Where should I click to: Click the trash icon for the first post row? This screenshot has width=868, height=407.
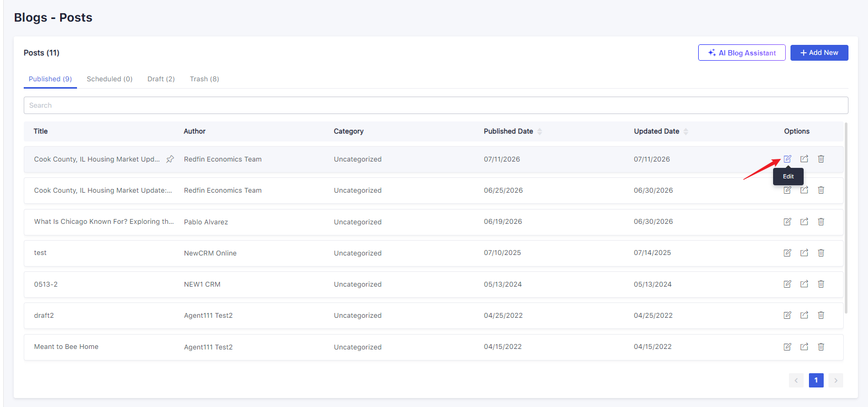(x=821, y=159)
